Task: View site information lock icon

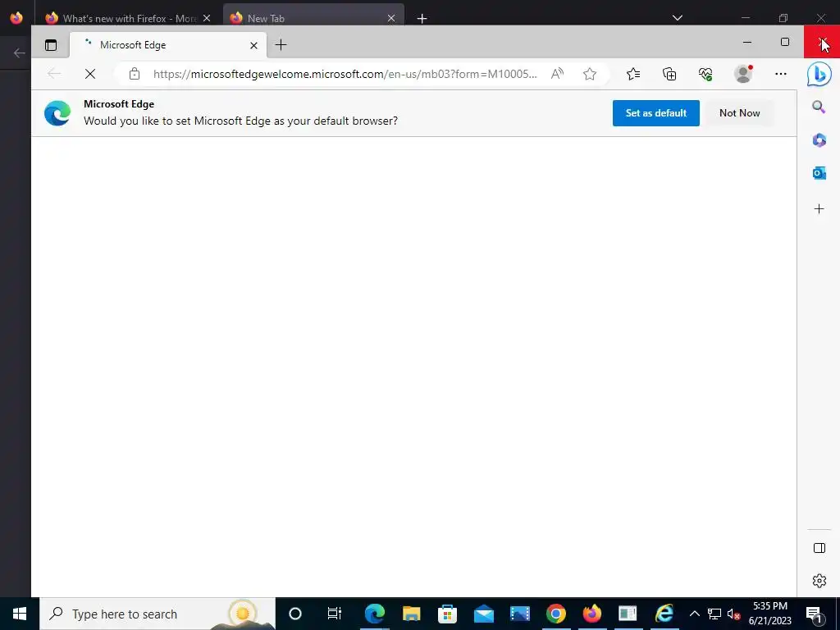Action: coord(135,74)
